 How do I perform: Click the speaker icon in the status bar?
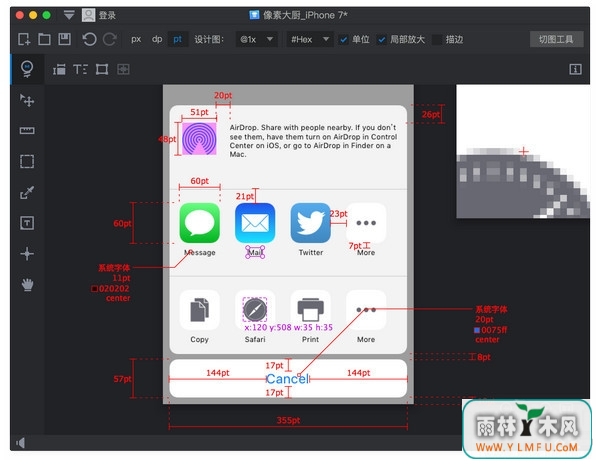point(20,443)
